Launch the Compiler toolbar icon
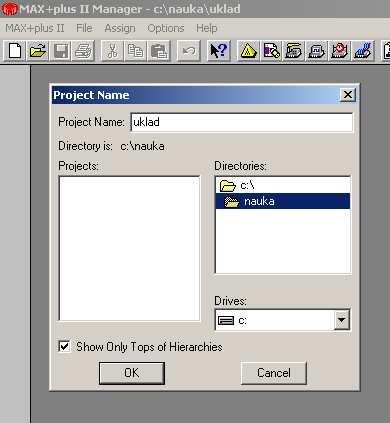Screen dimensions: 390x423 coord(294,51)
